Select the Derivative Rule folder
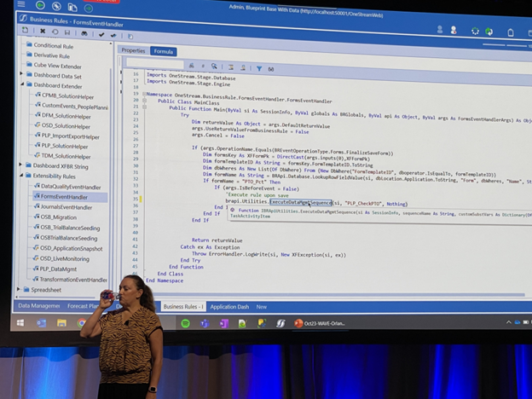Screen dimensions: 532x399 51,56
